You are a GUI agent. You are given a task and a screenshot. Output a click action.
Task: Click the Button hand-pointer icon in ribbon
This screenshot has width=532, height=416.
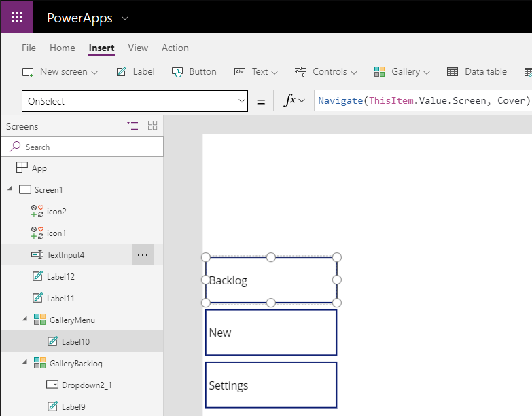tap(177, 72)
